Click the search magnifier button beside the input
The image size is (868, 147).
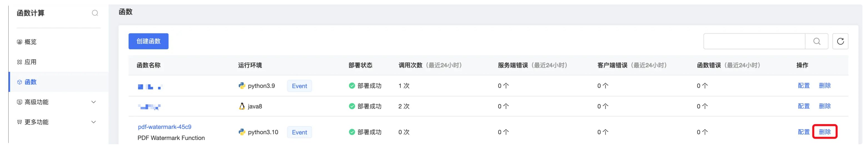pos(817,41)
